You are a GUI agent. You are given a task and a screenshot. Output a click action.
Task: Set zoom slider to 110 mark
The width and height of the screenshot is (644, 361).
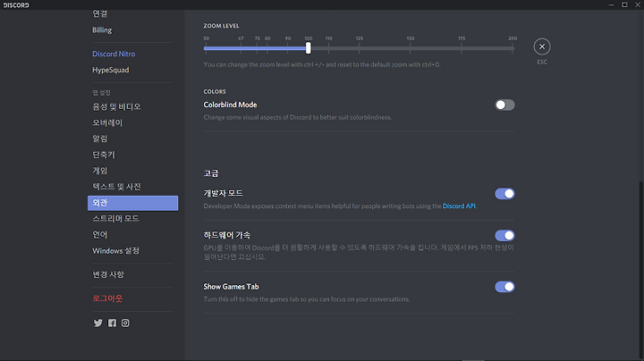(328, 48)
